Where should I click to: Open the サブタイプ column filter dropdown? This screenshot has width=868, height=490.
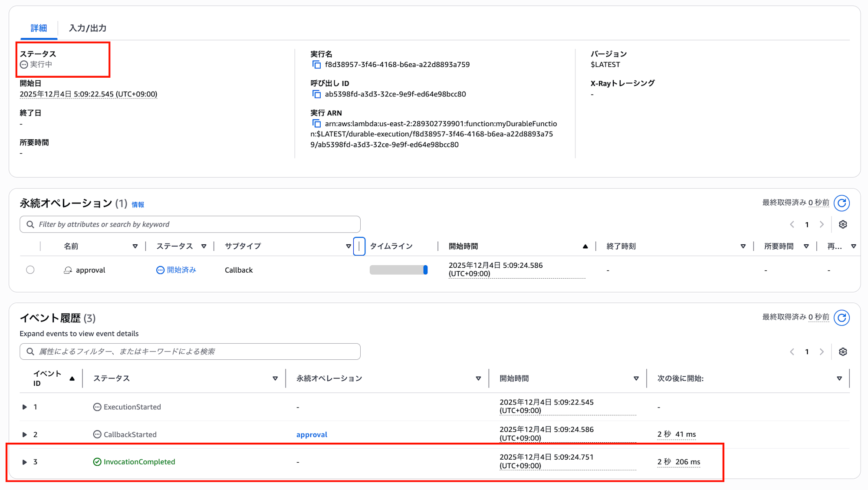(x=348, y=246)
